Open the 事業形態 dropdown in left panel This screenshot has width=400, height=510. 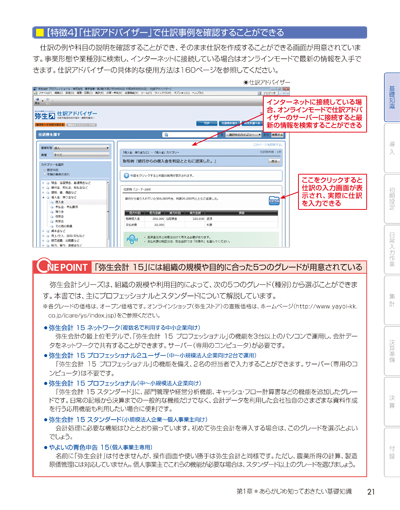click(81, 148)
